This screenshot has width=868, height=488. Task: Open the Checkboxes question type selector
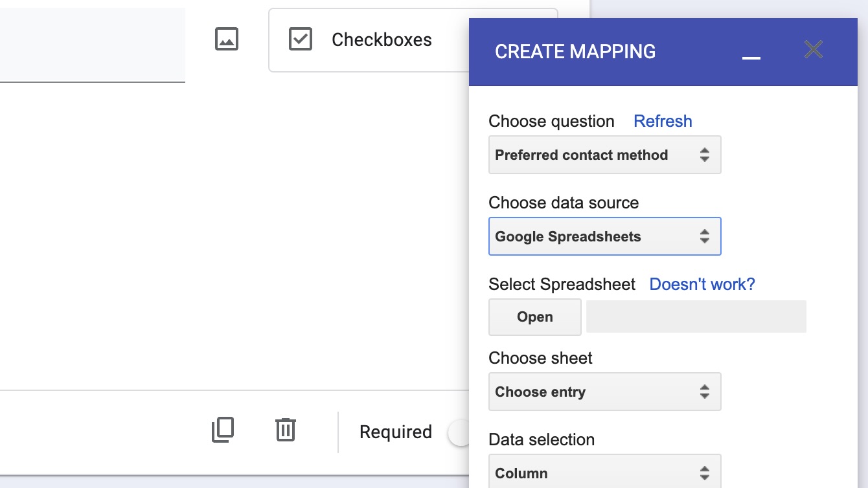(381, 40)
